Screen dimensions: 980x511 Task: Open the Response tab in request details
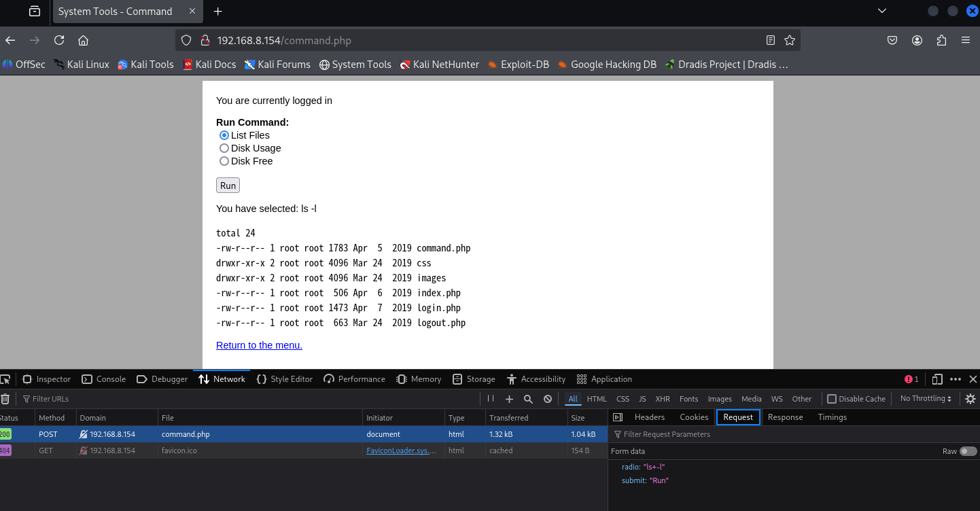click(x=785, y=417)
